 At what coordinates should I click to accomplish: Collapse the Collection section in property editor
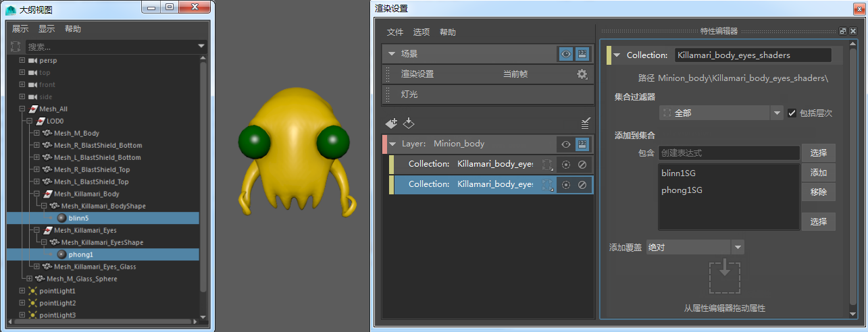tap(616, 55)
